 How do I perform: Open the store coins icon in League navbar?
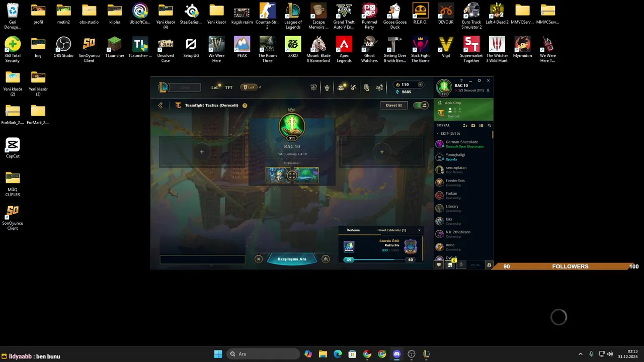tap(380, 87)
